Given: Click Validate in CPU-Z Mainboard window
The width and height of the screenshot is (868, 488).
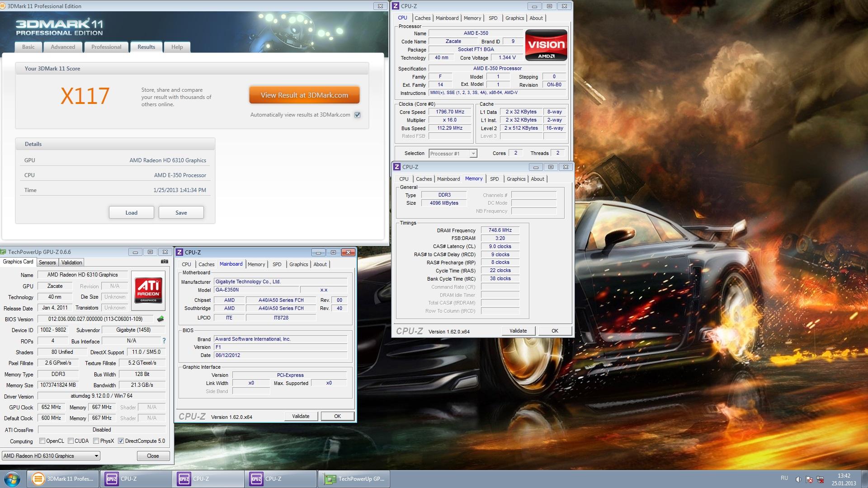Looking at the screenshot, I should coord(301,416).
